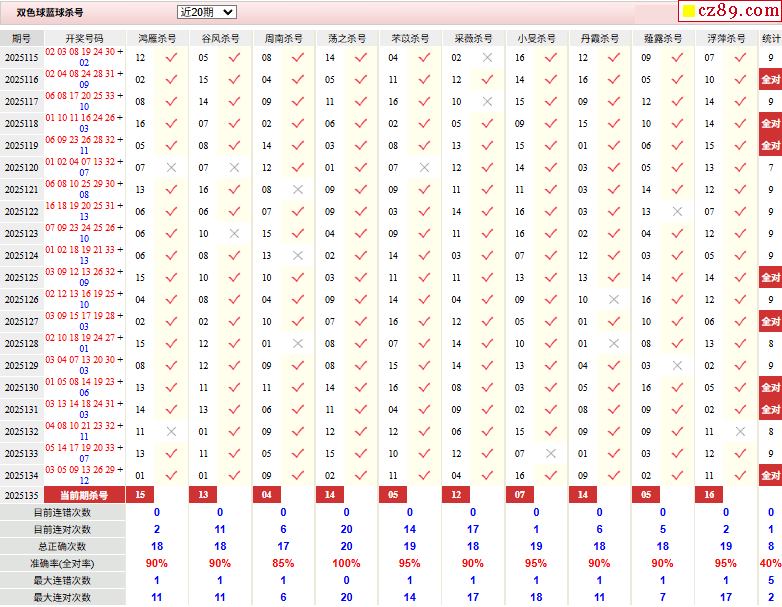
Task: Click the gray X in 雍露杀号 for 2025122
Action: point(677,212)
